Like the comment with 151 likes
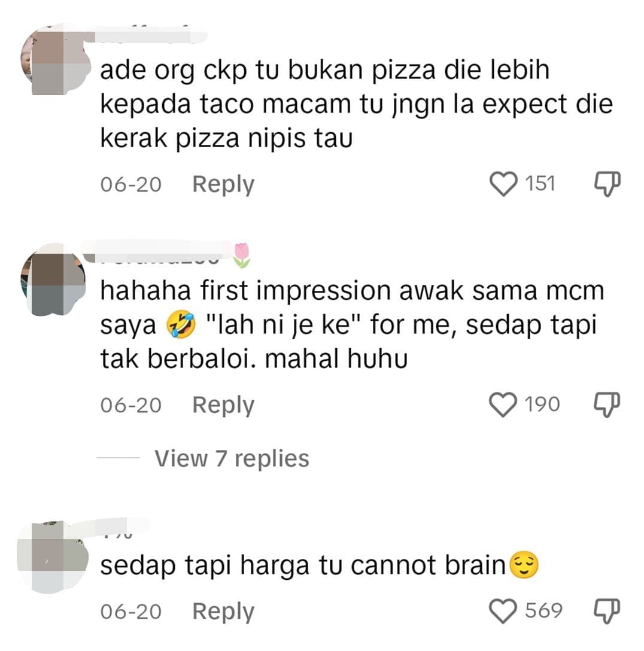The width and height of the screenshot is (644, 651). (503, 184)
